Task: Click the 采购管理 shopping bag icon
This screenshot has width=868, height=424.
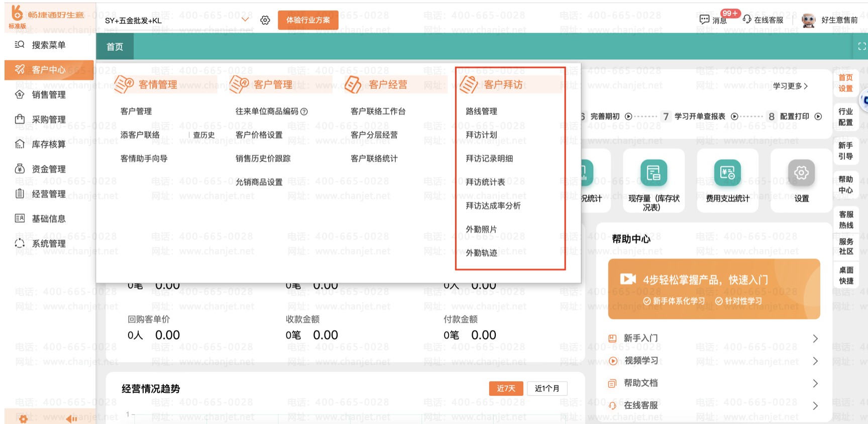Action: [x=20, y=119]
